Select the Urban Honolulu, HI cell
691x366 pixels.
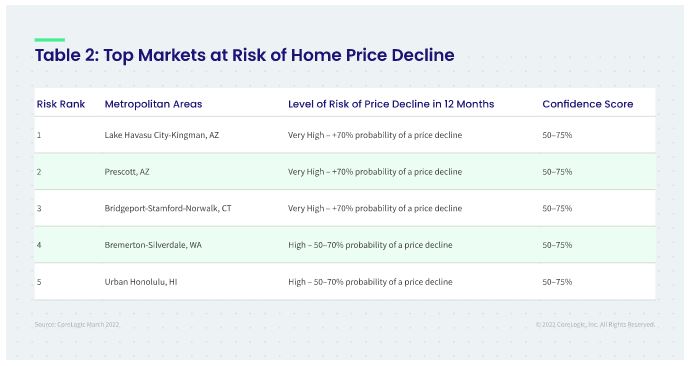(x=141, y=282)
